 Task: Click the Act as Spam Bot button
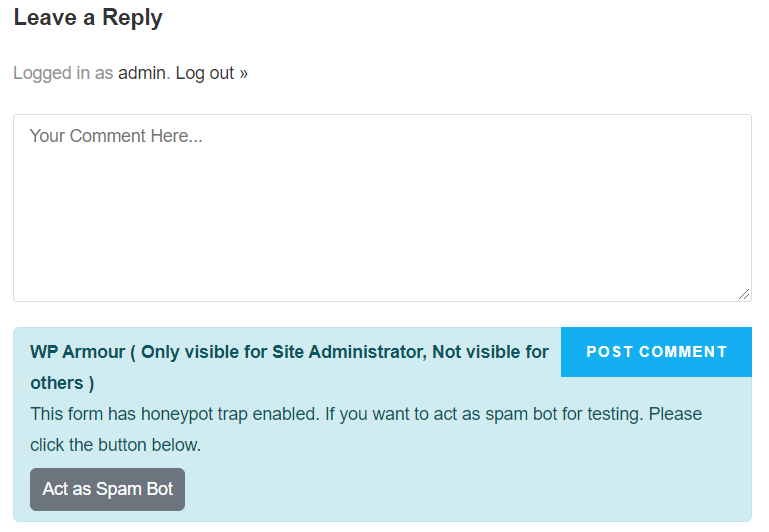108,489
